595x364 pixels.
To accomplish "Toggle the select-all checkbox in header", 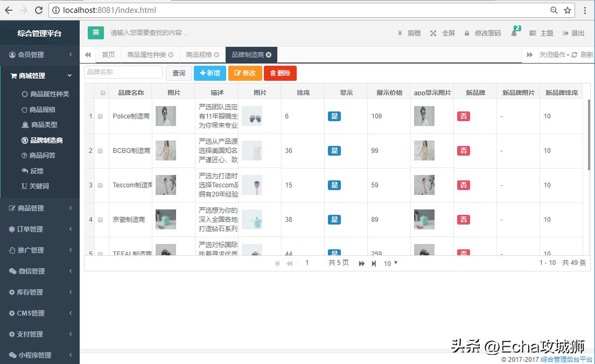I will pos(103,93).
